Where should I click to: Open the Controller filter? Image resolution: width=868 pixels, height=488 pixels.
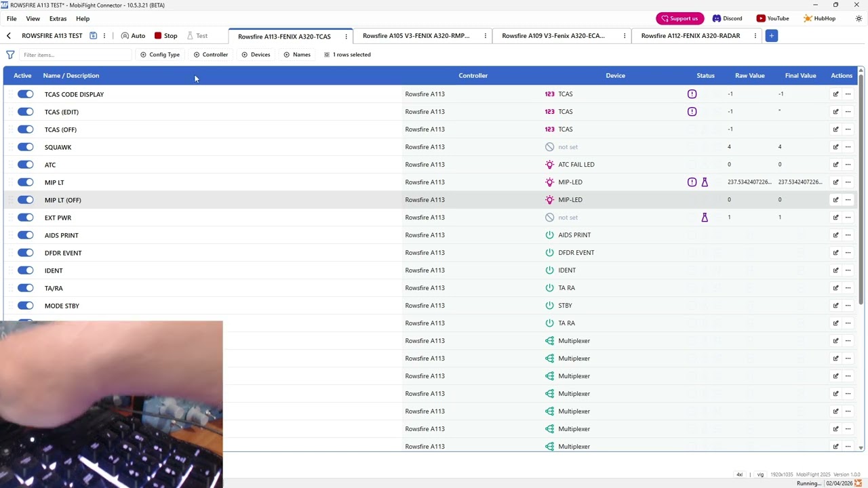pos(211,55)
